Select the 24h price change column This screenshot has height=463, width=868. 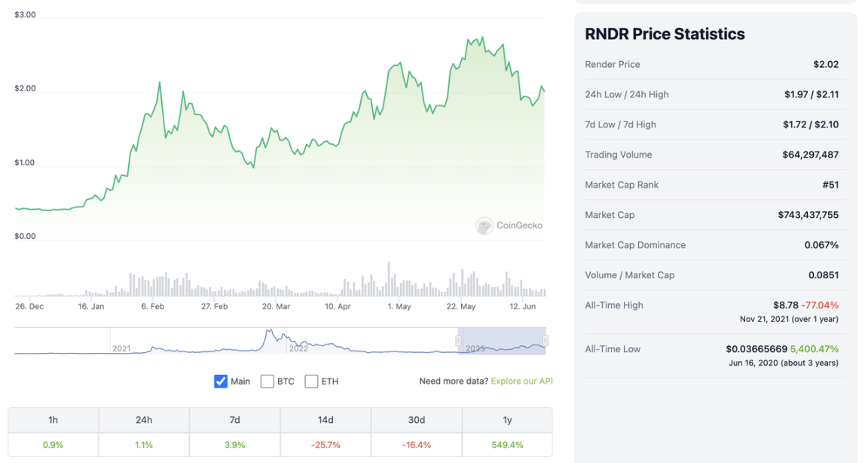point(144,420)
